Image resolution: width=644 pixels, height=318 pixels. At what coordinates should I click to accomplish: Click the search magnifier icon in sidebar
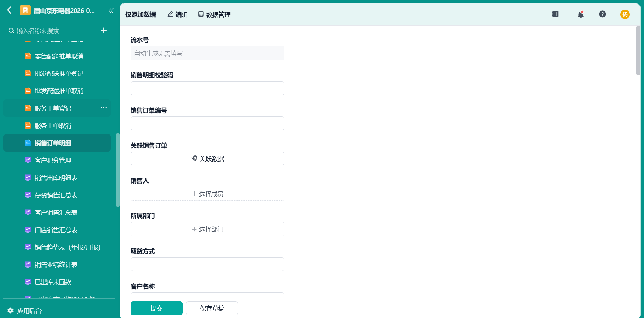[11, 31]
